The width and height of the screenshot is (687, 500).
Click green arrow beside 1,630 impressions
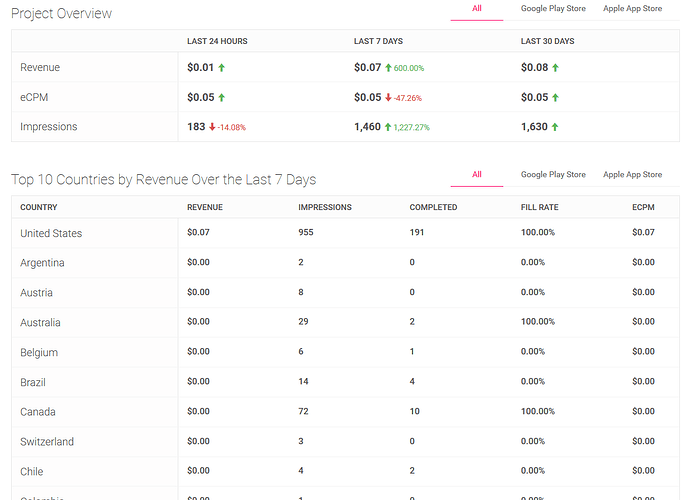[x=556, y=127]
